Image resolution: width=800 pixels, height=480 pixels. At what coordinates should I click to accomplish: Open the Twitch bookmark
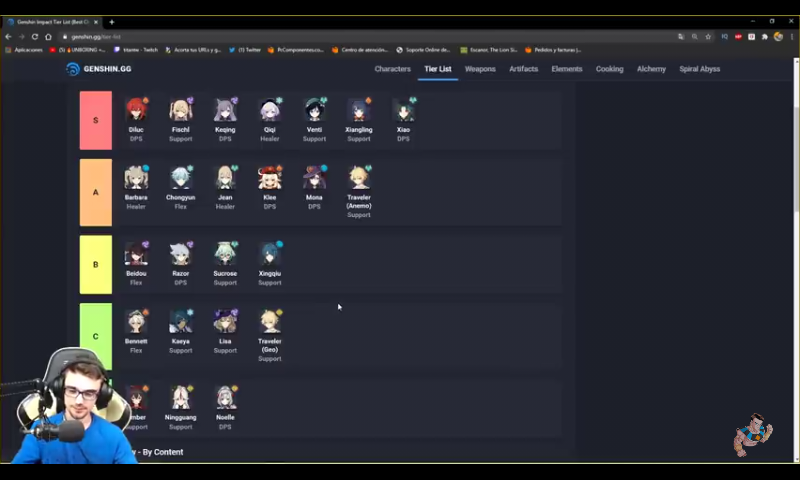tap(136, 50)
